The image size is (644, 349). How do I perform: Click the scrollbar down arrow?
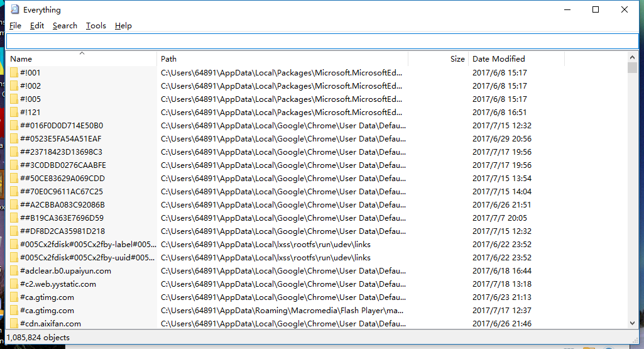pyautogui.click(x=632, y=323)
